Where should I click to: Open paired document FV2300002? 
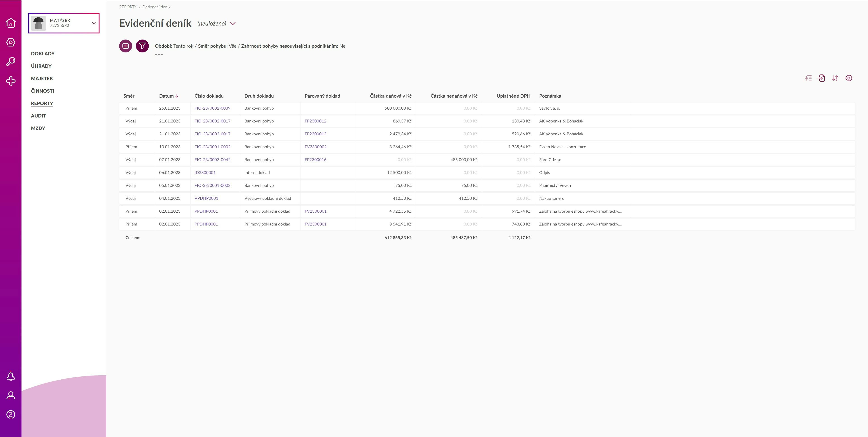[x=315, y=147]
